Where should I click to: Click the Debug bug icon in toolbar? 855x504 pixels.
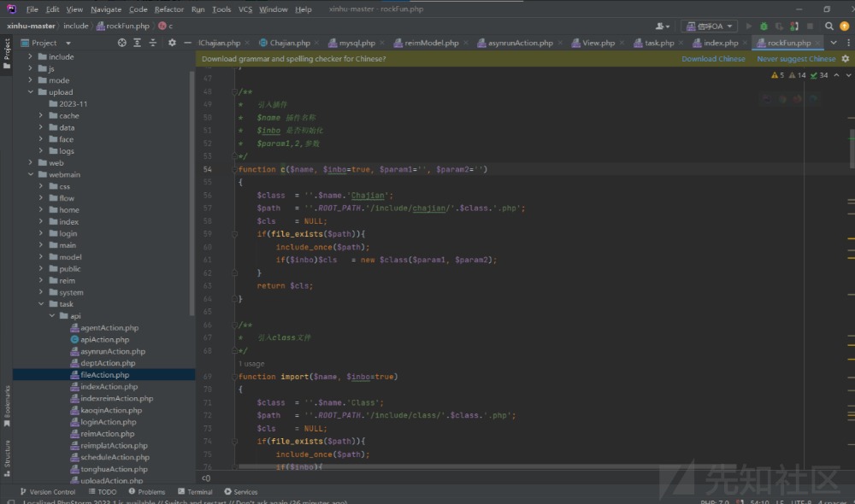point(764,26)
